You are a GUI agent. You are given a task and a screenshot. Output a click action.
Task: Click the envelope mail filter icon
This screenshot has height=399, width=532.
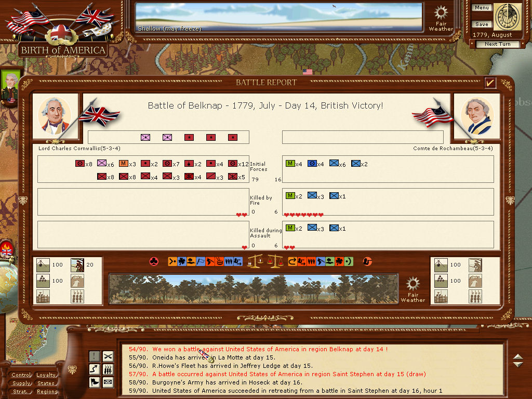[x=108, y=383]
